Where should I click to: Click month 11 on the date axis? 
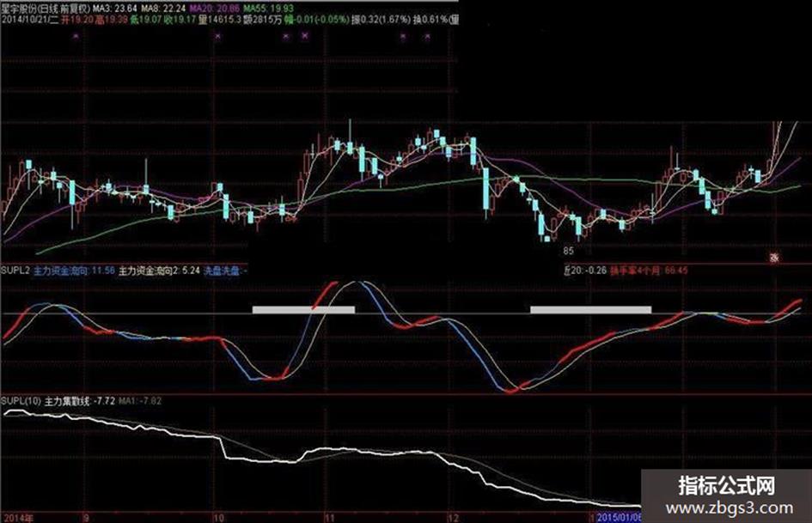coord(330,518)
